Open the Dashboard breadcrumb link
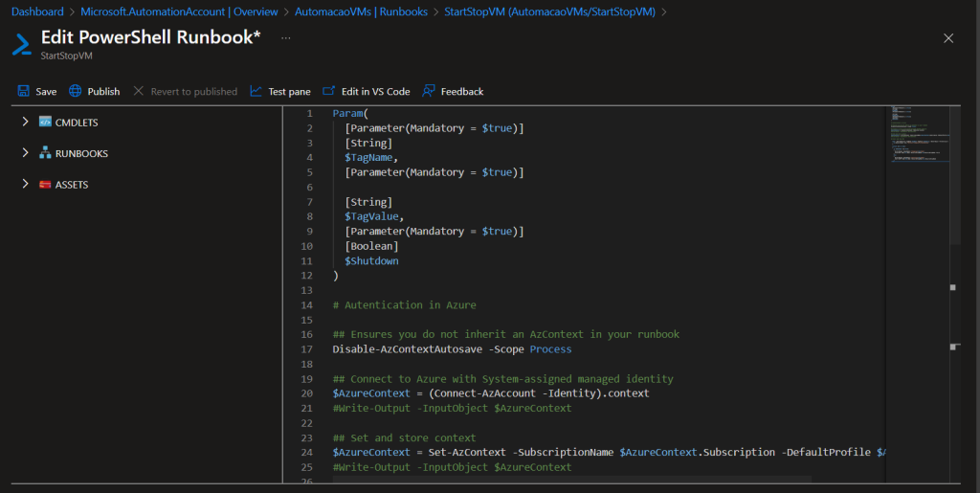Image resolution: width=980 pixels, height=493 pixels. point(37,11)
